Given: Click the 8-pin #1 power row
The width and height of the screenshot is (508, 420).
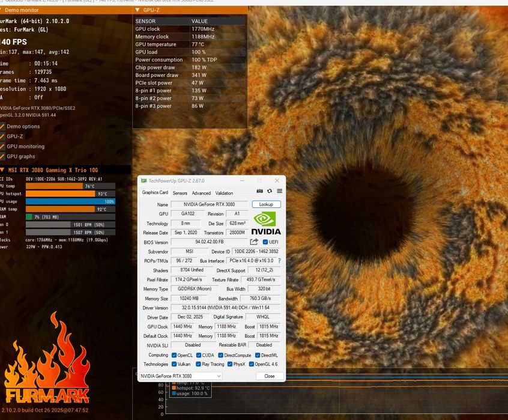Looking at the screenshot, I should 190,91.
